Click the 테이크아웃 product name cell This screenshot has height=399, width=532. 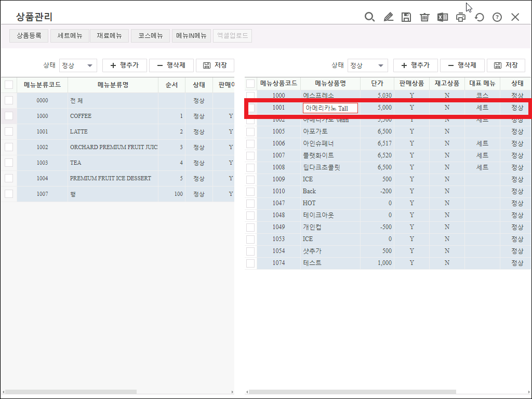pos(330,215)
